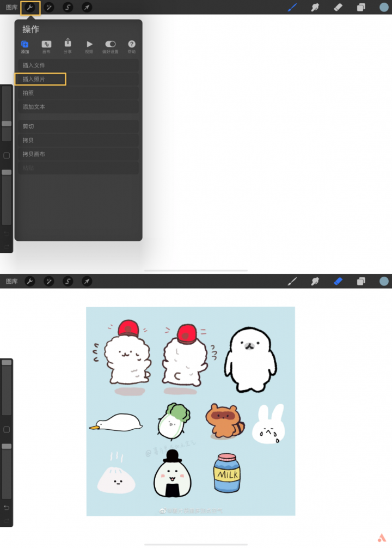Select the Selection S tool in top toolbar
This screenshot has height=548, width=392.
tap(68, 7)
